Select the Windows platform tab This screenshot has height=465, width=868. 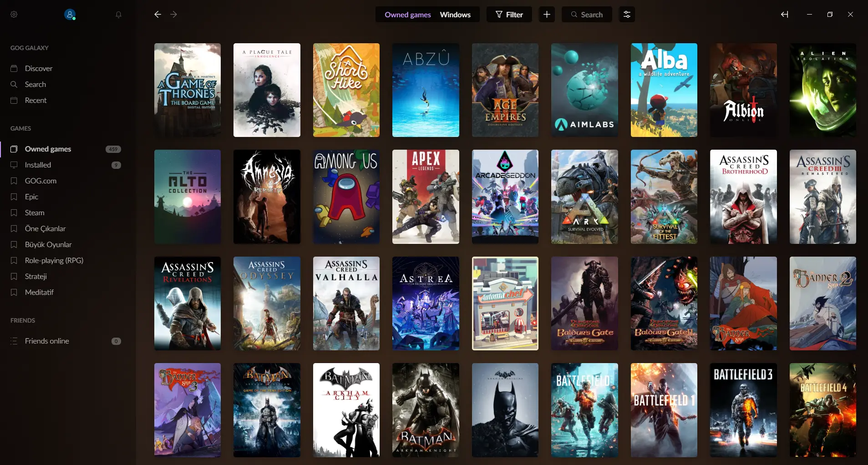tap(455, 15)
